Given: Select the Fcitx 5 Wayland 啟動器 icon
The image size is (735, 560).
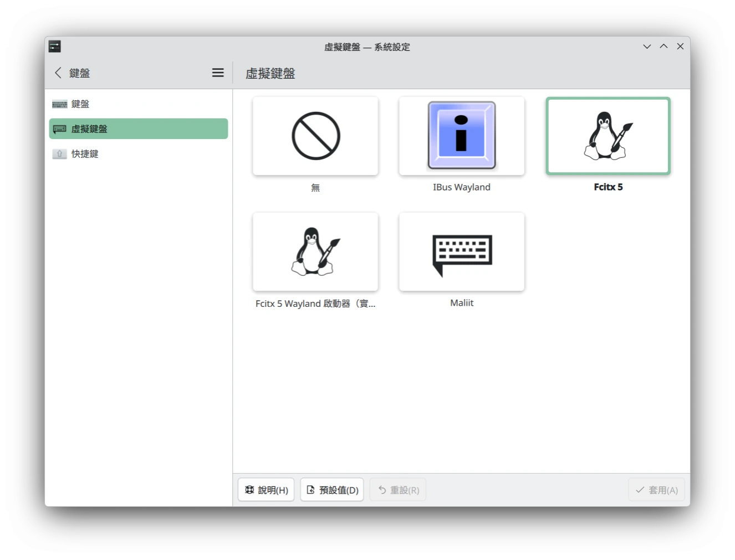Looking at the screenshot, I should (x=315, y=251).
